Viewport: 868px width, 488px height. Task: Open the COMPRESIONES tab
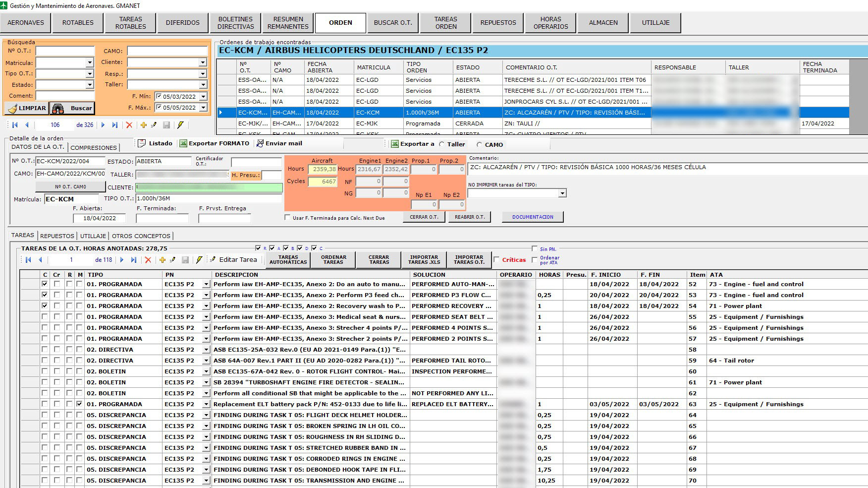pos(94,148)
